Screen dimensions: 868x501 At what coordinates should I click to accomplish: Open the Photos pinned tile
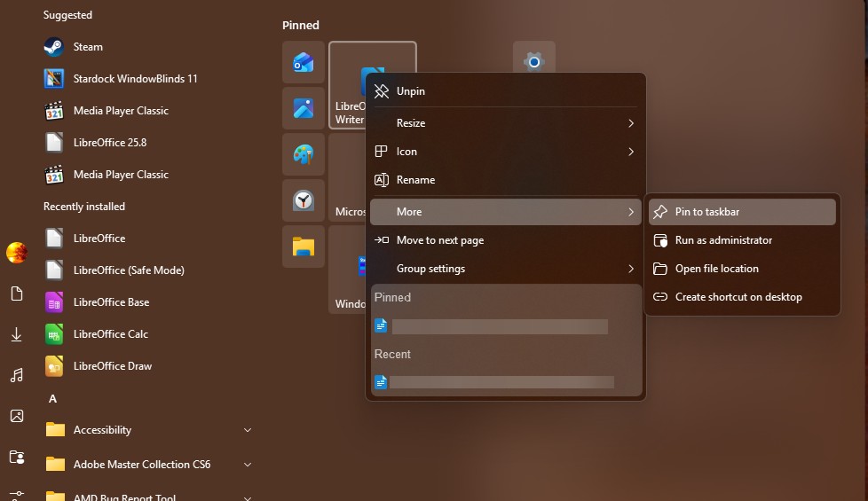[x=304, y=108]
